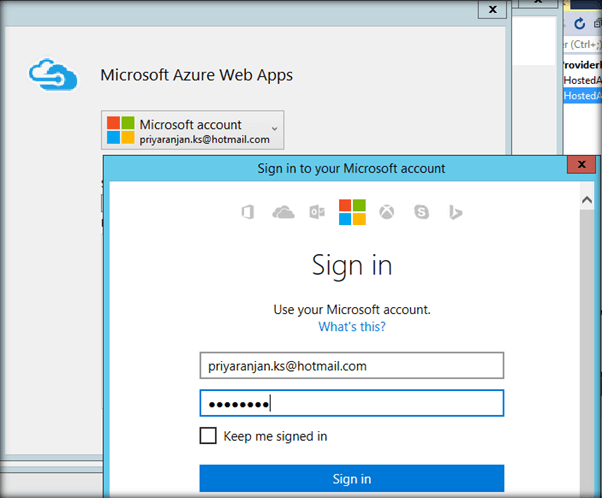Click the Sign in heading text
Screen dimensions: 602x498
pyautogui.click(x=352, y=266)
